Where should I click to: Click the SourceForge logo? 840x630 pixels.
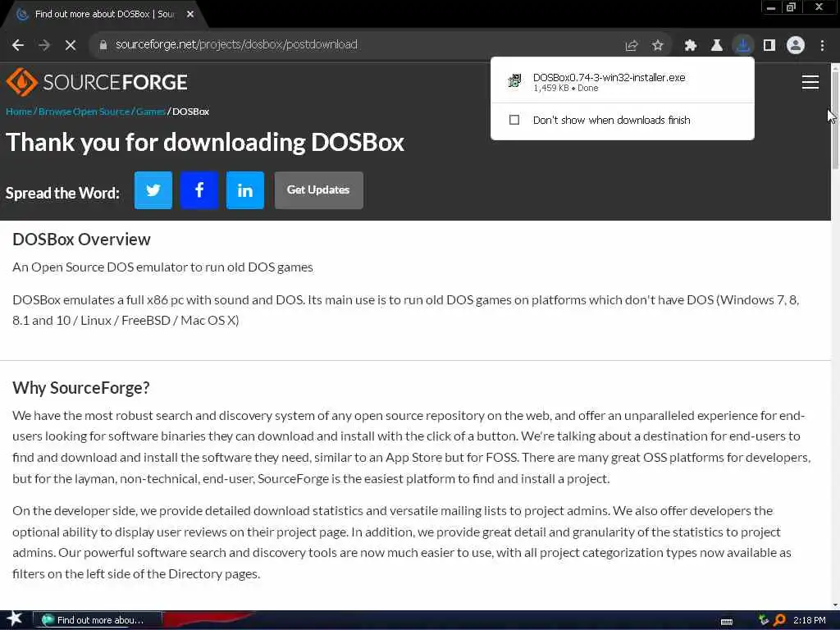[x=97, y=82]
